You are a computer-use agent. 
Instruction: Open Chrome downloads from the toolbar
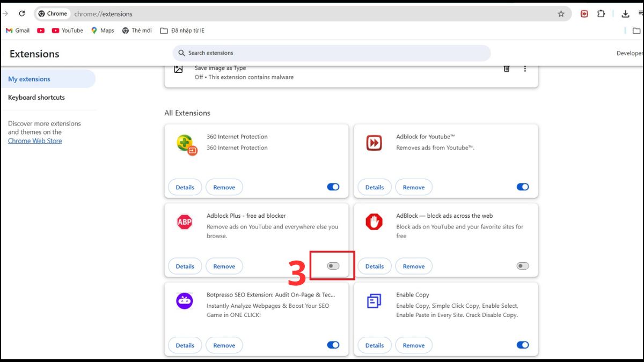click(625, 14)
